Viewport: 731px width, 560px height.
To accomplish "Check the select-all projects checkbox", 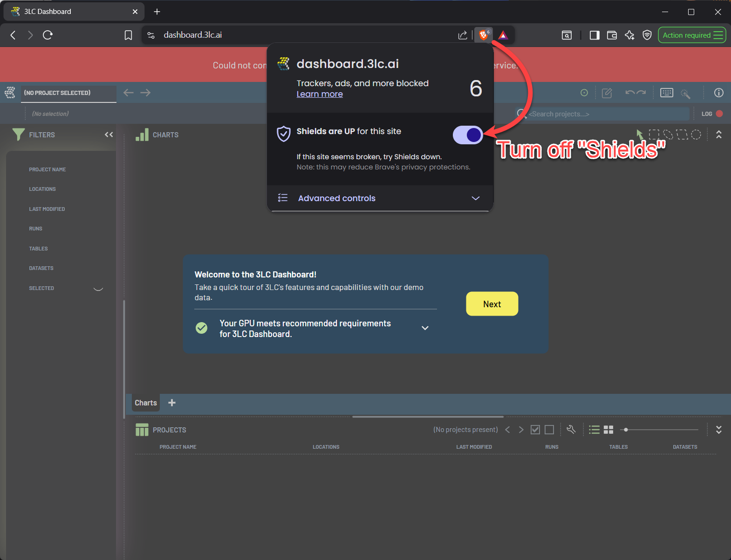I will click(x=535, y=430).
